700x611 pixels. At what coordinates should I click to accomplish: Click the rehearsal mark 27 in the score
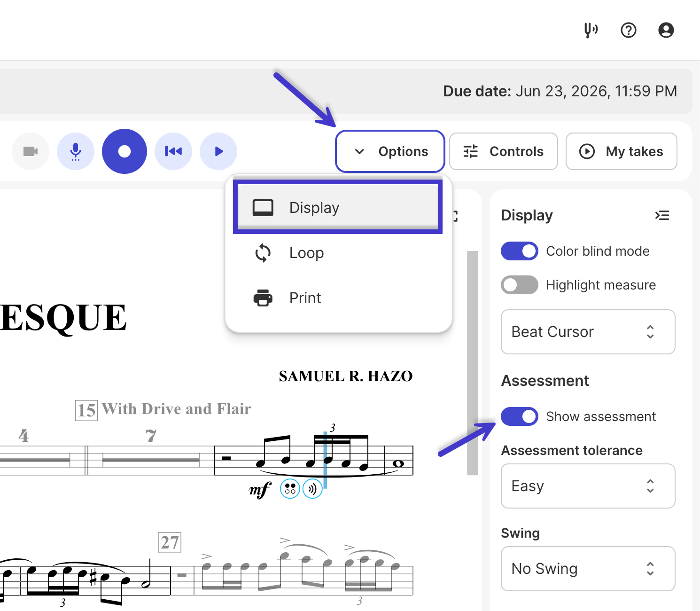pos(170,542)
